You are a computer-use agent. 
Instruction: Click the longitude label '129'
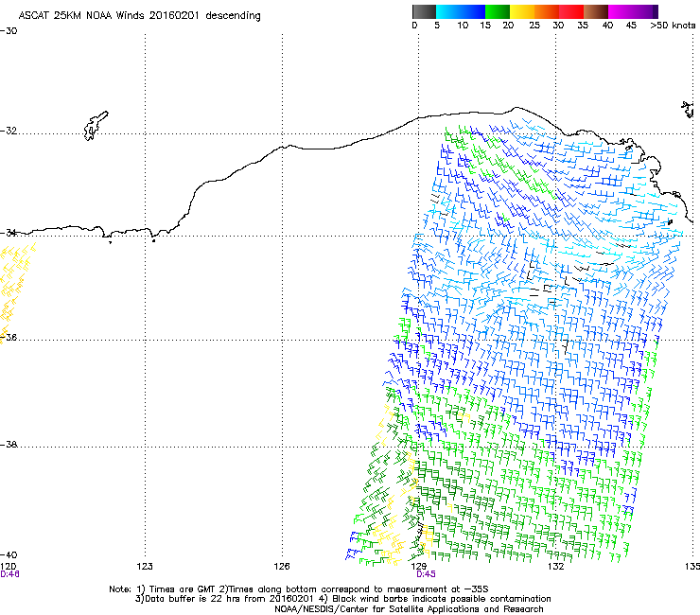(x=419, y=567)
